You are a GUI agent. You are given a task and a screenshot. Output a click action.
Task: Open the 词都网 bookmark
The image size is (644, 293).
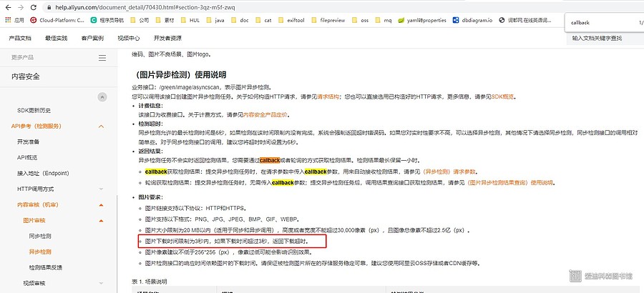pos(525,20)
